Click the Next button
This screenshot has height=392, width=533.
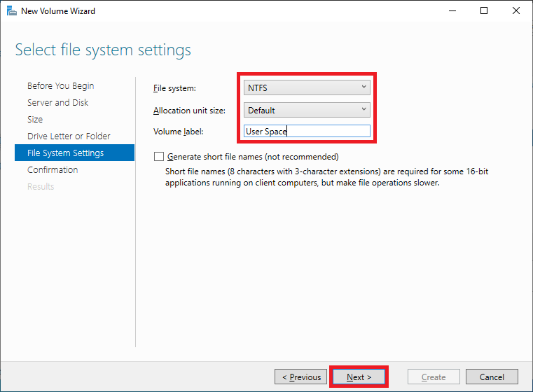(359, 377)
